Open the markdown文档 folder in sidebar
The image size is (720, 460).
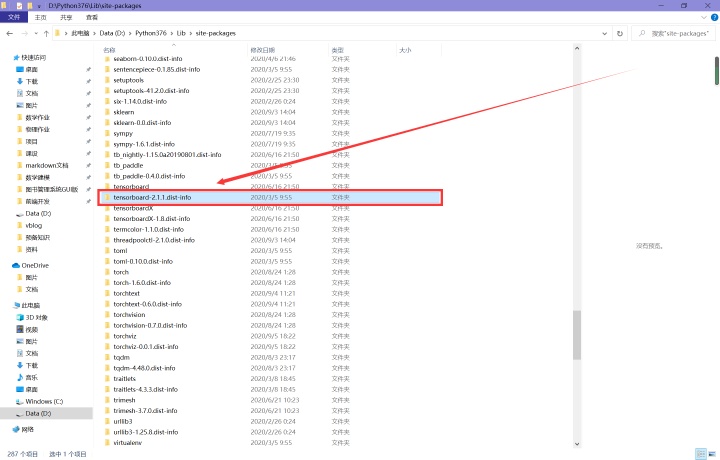click(47, 165)
